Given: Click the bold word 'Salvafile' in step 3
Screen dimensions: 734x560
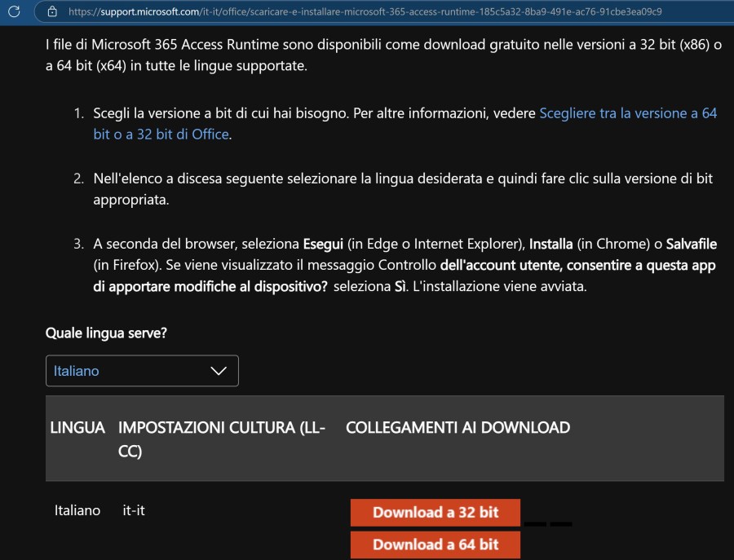Looking at the screenshot, I should tap(693, 244).
